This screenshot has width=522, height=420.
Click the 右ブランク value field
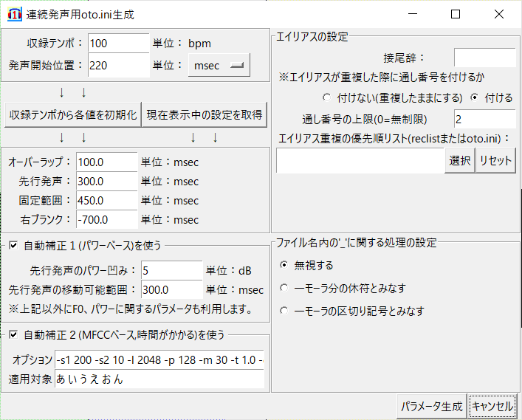coord(107,220)
